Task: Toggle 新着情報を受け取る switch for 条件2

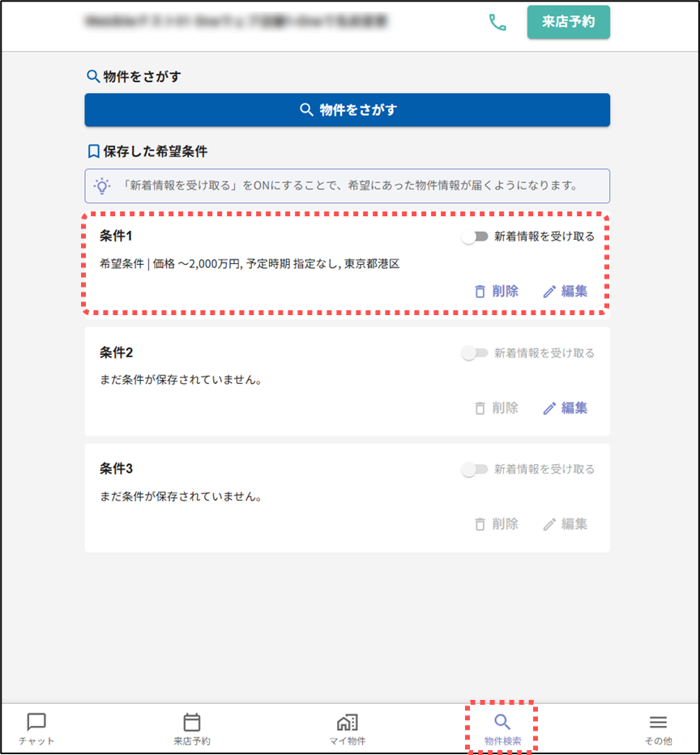Action: click(x=474, y=353)
